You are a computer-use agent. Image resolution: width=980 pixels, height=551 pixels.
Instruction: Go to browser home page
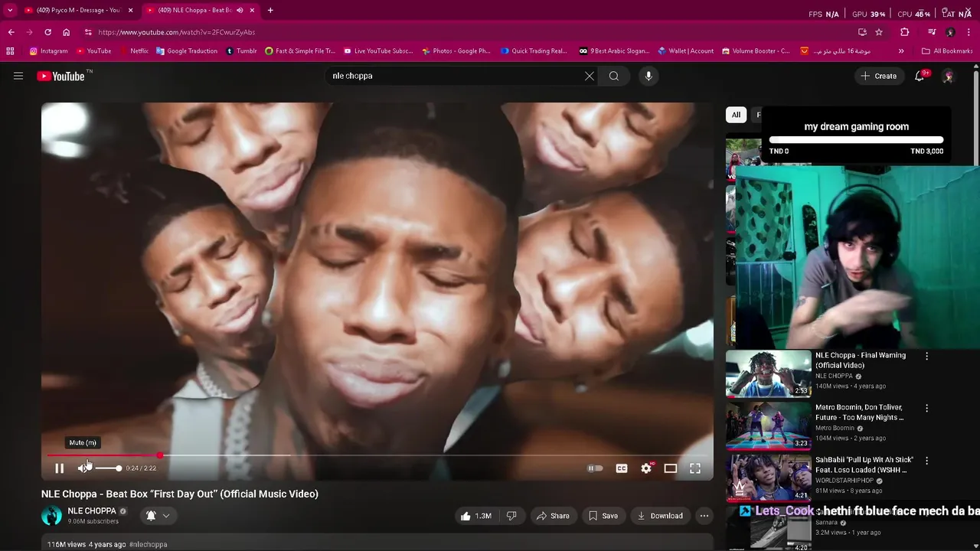point(66,32)
